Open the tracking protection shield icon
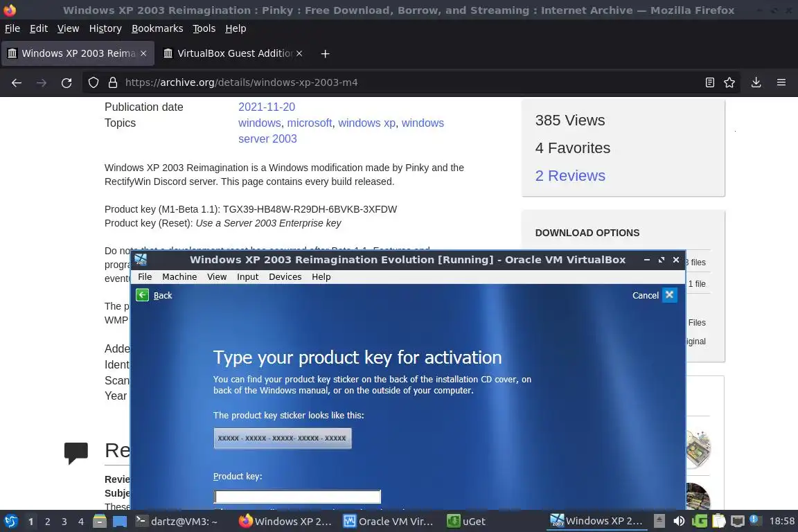 tap(93, 82)
